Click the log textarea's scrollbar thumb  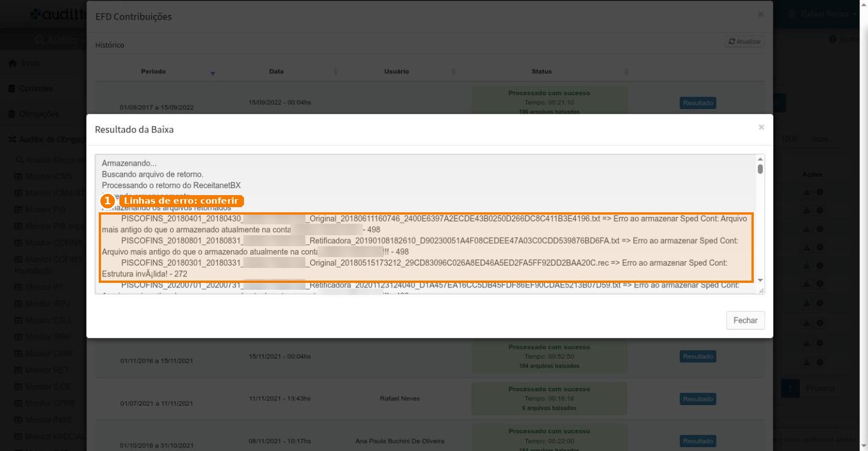click(760, 169)
